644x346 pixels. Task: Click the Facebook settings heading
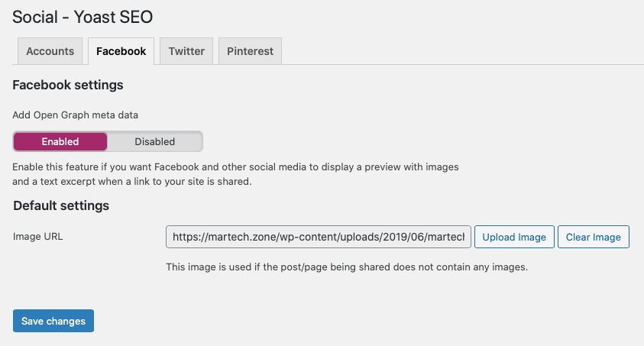(68, 85)
